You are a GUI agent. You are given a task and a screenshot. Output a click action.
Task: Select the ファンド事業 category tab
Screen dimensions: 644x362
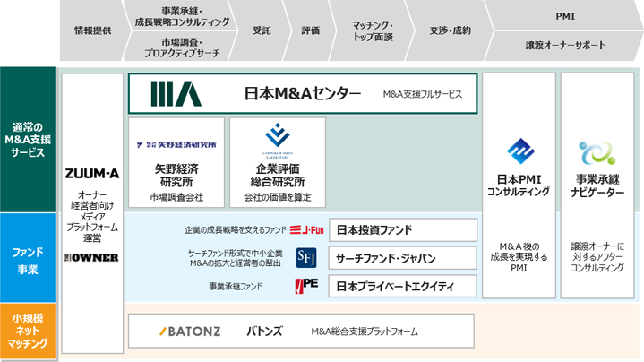(x=28, y=258)
